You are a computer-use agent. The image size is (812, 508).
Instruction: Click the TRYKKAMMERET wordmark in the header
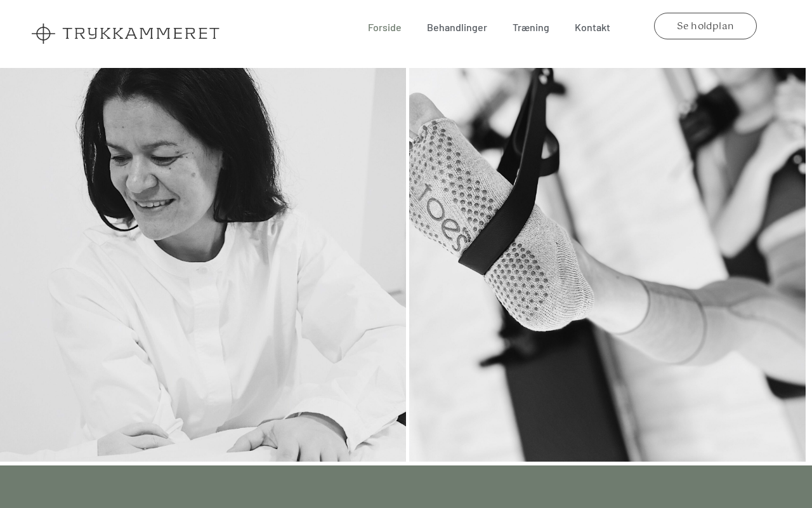(x=141, y=34)
